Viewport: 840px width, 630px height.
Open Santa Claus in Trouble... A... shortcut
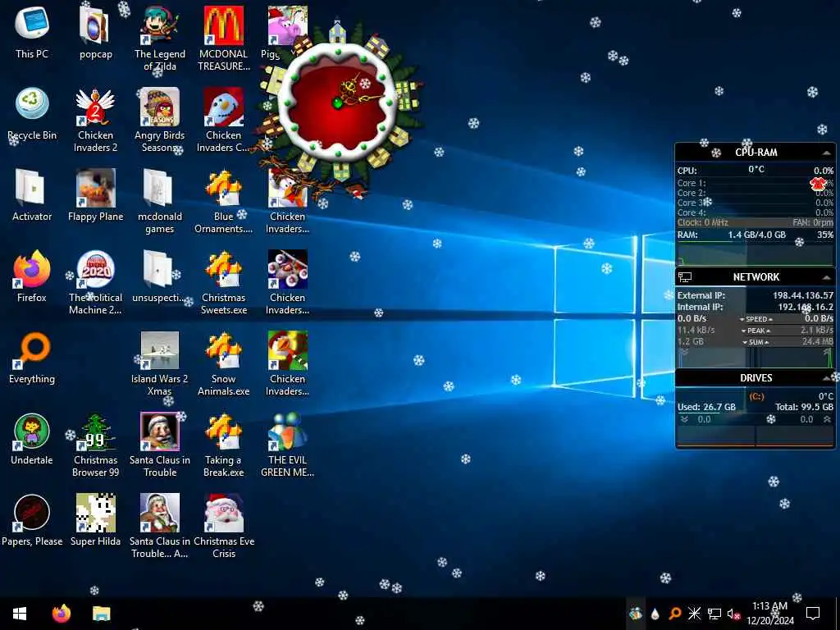coord(160,526)
